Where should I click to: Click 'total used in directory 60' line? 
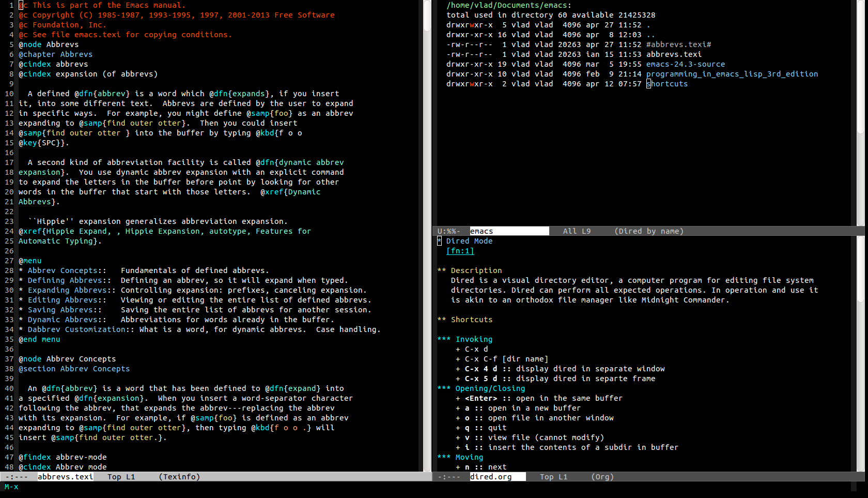pos(551,15)
